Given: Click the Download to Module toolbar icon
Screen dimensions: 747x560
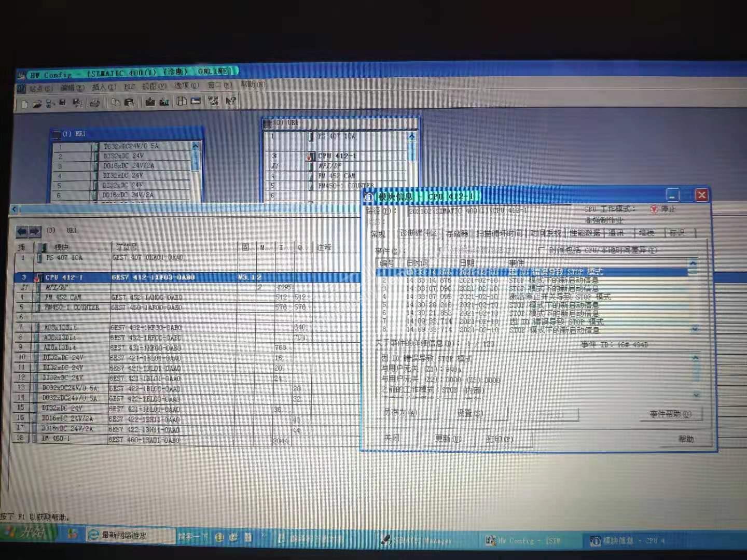Looking at the screenshot, I should click(150, 102).
